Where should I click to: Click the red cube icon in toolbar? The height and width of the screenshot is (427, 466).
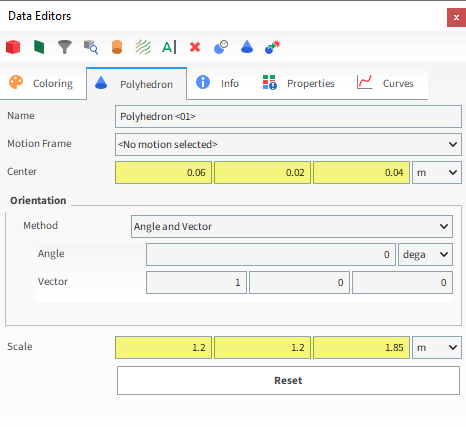[13, 47]
